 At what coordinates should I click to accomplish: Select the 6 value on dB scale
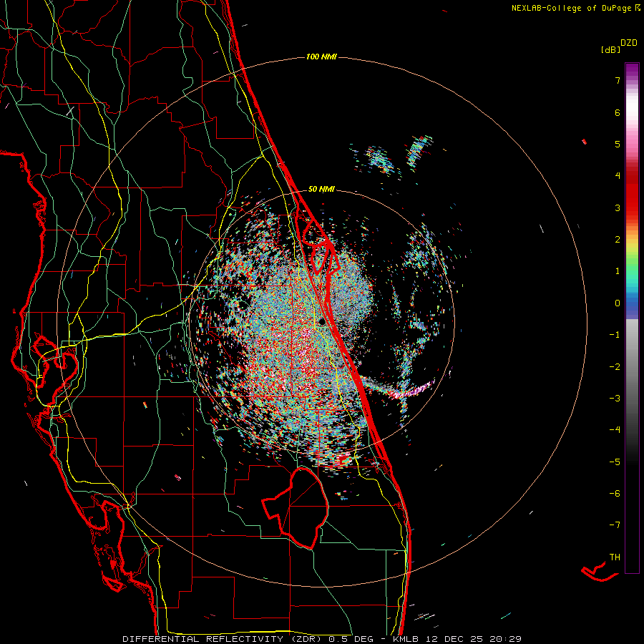point(618,112)
